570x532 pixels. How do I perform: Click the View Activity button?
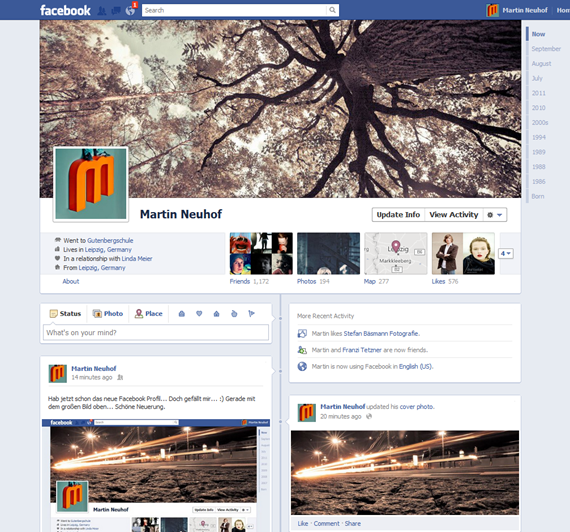pos(454,215)
